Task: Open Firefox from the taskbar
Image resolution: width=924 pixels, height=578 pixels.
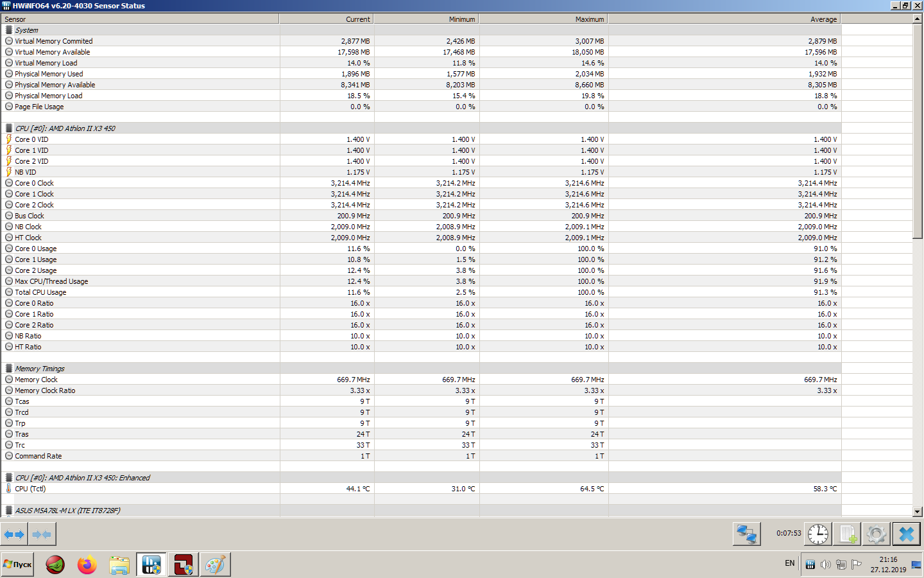Action: click(87, 565)
